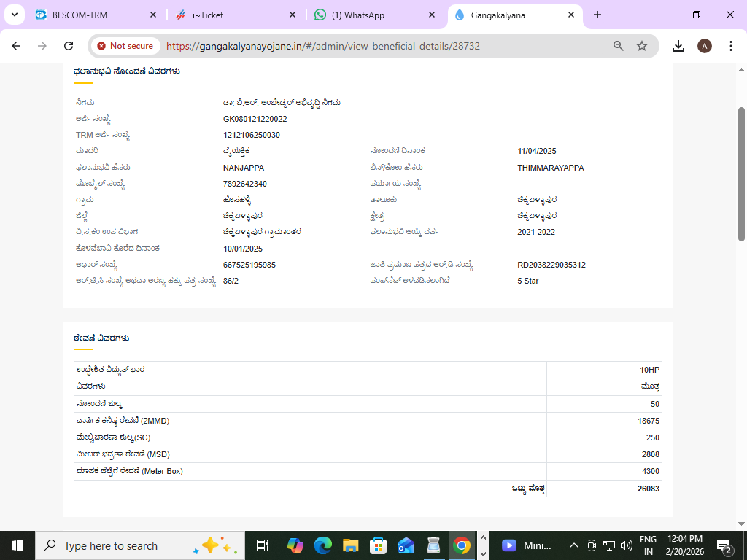
Task: Select Aadhaar number 667525195985
Action: click(249, 265)
